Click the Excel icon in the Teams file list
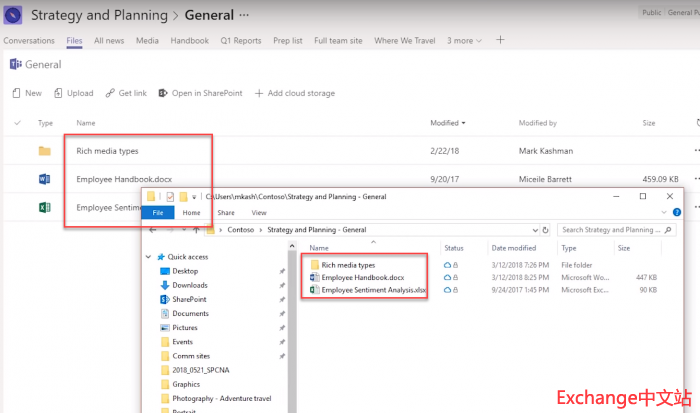Image resolution: width=700 pixels, height=413 pixels. [44, 207]
